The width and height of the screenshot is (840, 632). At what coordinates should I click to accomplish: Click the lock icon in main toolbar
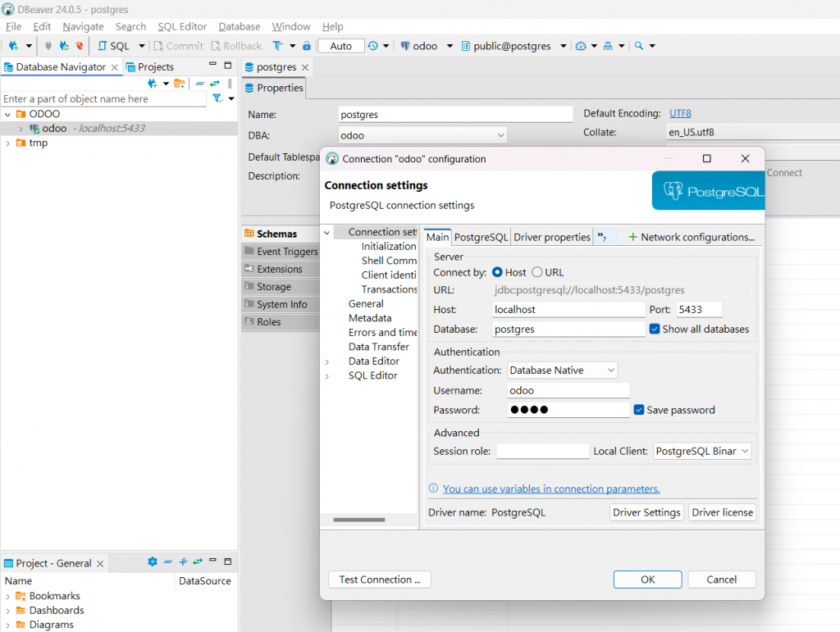[307, 46]
